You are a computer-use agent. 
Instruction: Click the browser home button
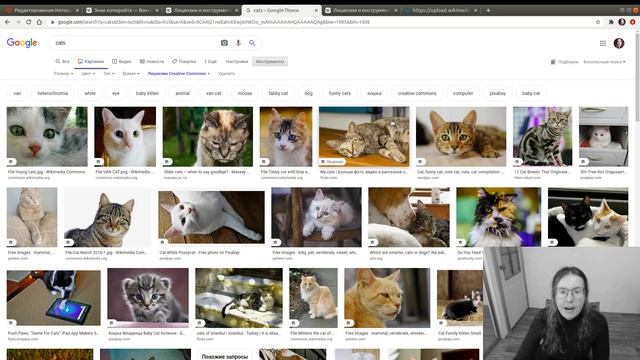point(39,22)
